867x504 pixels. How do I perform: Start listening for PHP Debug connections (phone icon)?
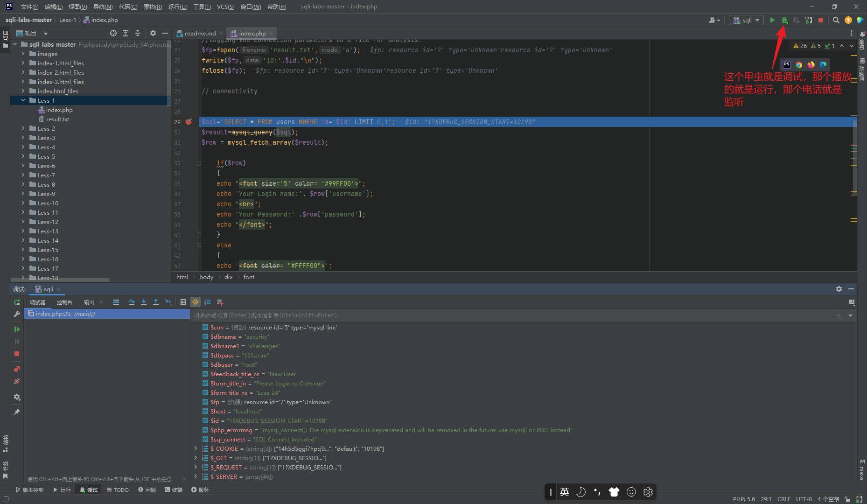(x=809, y=20)
